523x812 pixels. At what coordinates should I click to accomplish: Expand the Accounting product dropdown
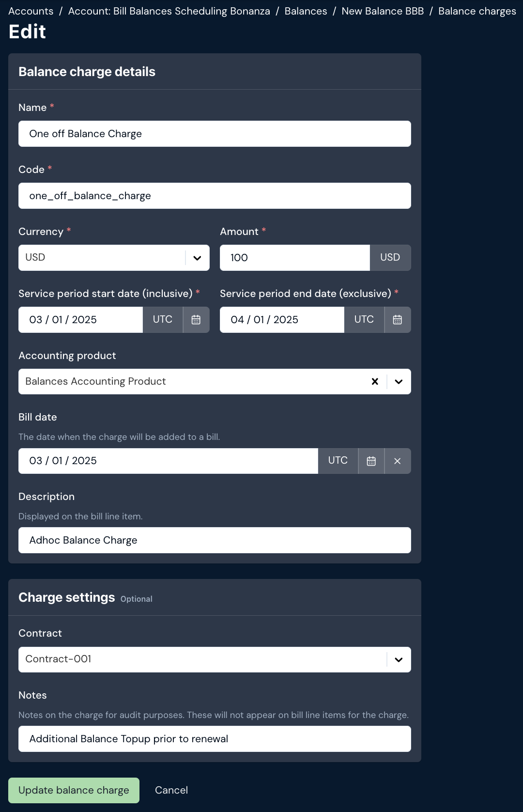399,382
